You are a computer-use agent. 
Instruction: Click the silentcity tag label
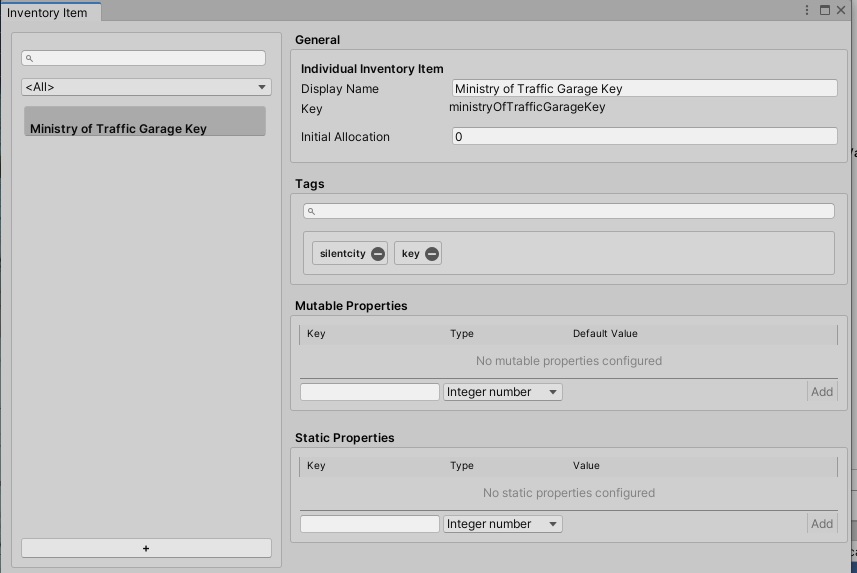(x=342, y=254)
